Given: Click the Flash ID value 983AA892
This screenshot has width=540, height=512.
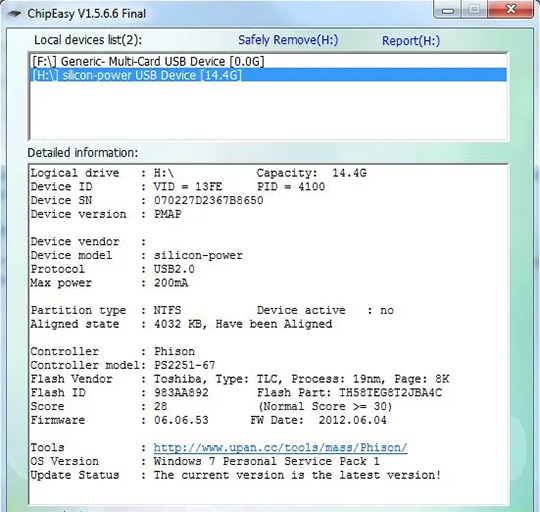Looking at the screenshot, I should click(x=181, y=393).
